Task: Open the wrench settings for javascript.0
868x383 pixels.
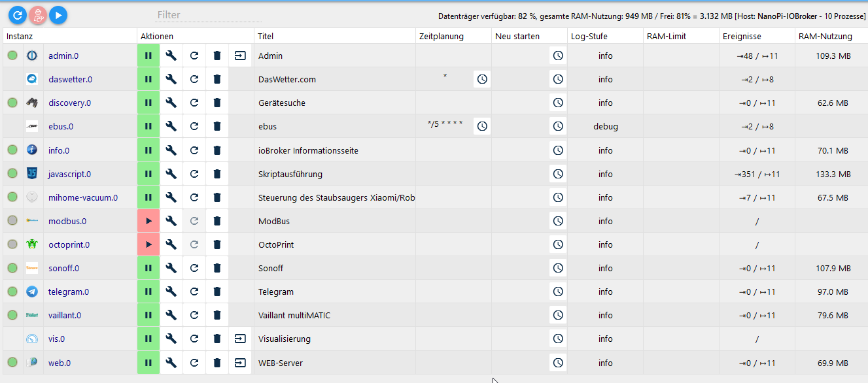Action: pos(171,174)
